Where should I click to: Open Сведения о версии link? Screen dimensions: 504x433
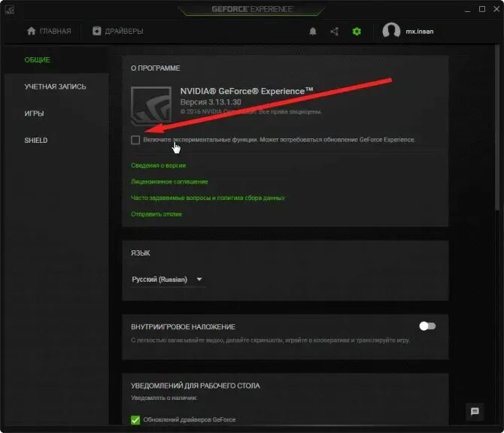click(158, 165)
